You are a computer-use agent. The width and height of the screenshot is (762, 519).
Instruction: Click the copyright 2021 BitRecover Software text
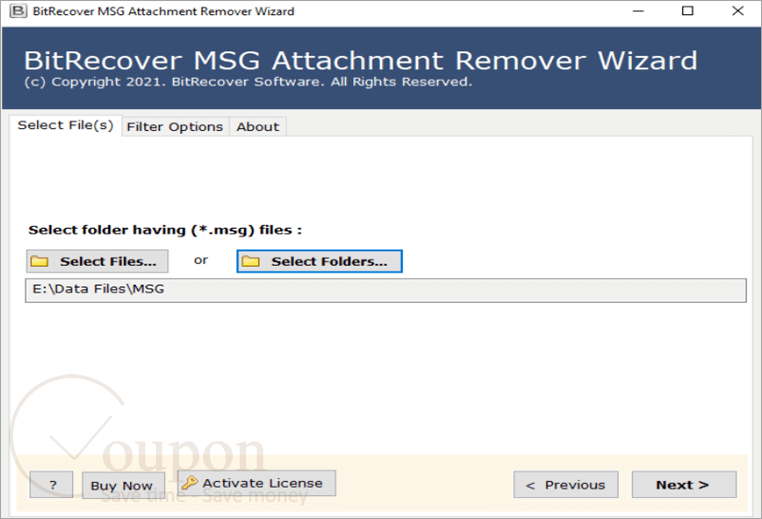pos(248,82)
